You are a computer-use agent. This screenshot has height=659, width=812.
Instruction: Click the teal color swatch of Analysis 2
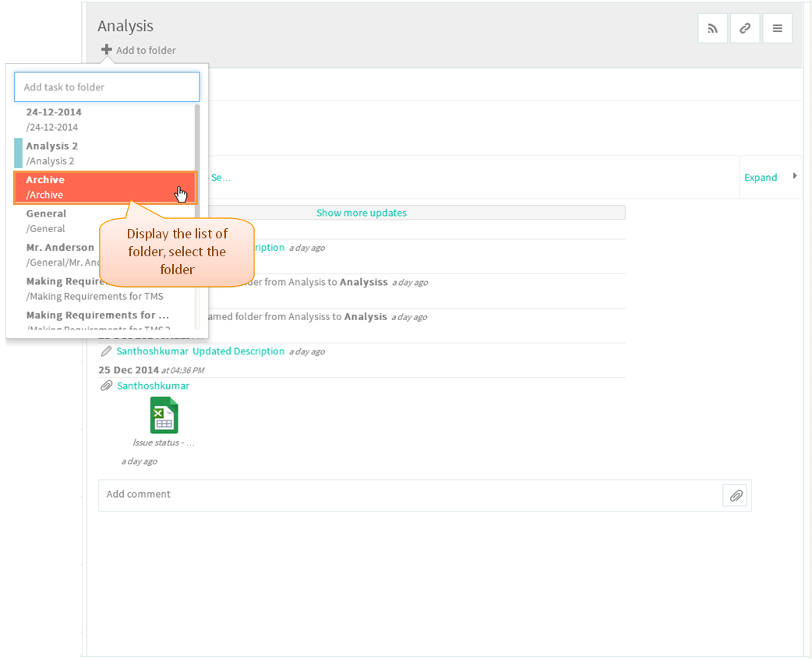18,153
